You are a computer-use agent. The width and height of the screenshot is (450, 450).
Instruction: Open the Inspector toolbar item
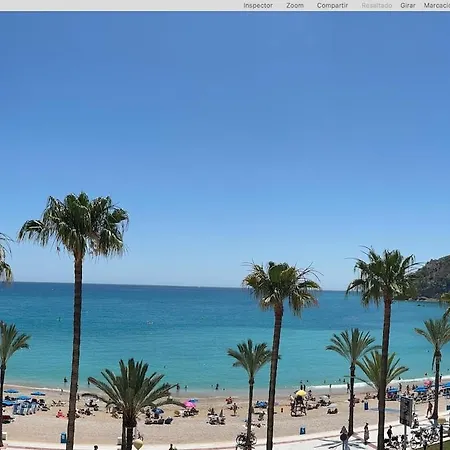click(x=258, y=5)
